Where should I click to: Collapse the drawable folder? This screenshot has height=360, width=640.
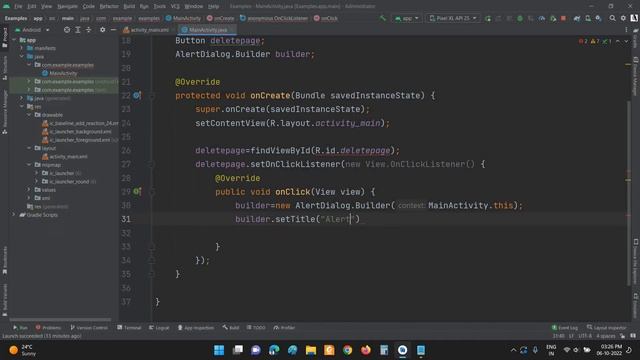(x=29, y=115)
